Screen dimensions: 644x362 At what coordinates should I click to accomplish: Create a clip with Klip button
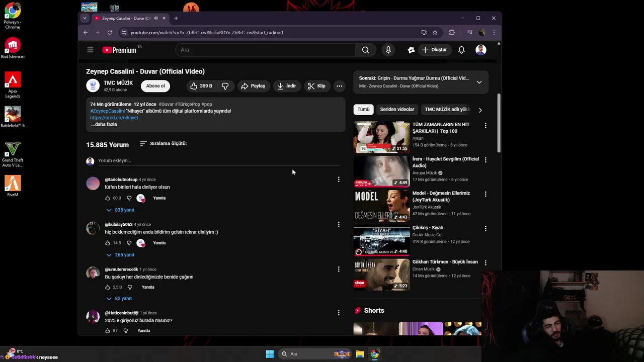pos(316,86)
